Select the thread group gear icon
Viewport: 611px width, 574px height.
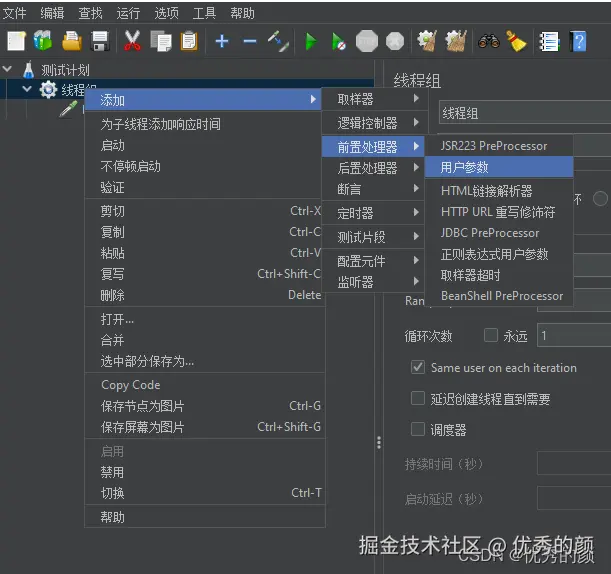coord(48,90)
